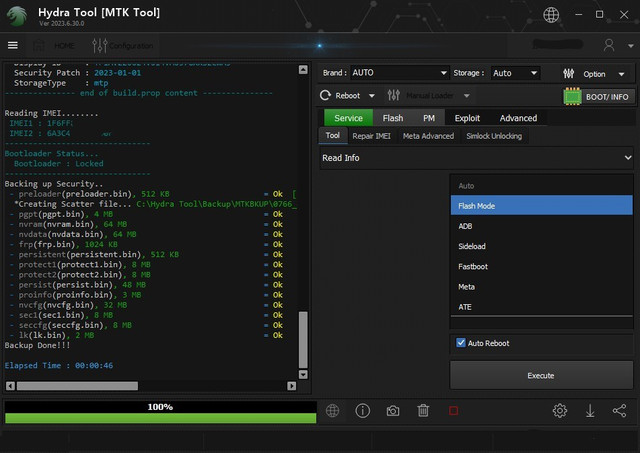Click the 100% progress bar
The image size is (640, 453).
160,412
